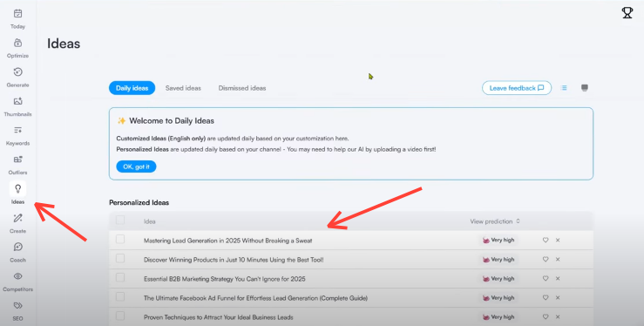Select the Ideas lightbulb icon
This screenshot has height=326, width=644.
coord(17,189)
